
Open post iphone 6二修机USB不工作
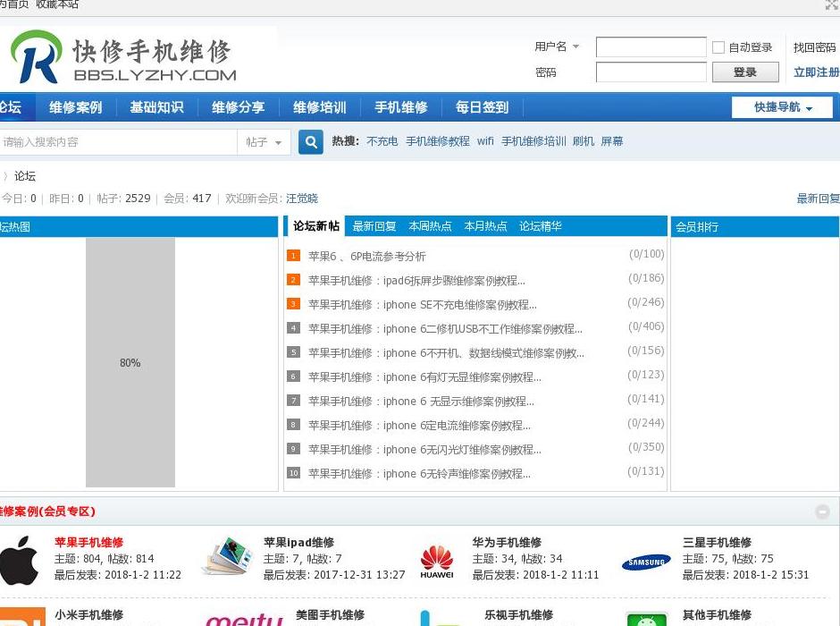[x=445, y=328]
